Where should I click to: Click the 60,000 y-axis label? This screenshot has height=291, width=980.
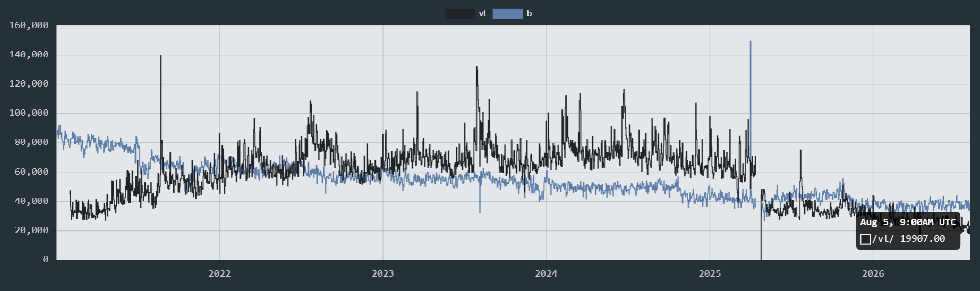click(x=31, y=172)
